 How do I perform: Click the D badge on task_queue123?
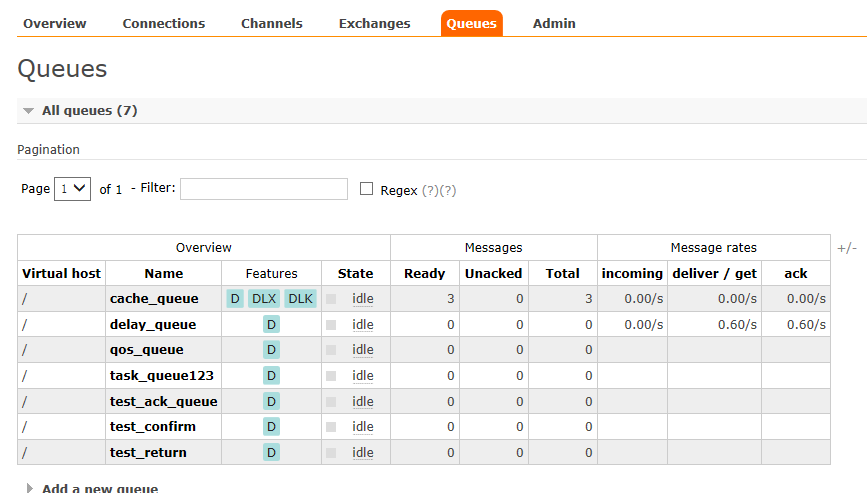point(271,376)
